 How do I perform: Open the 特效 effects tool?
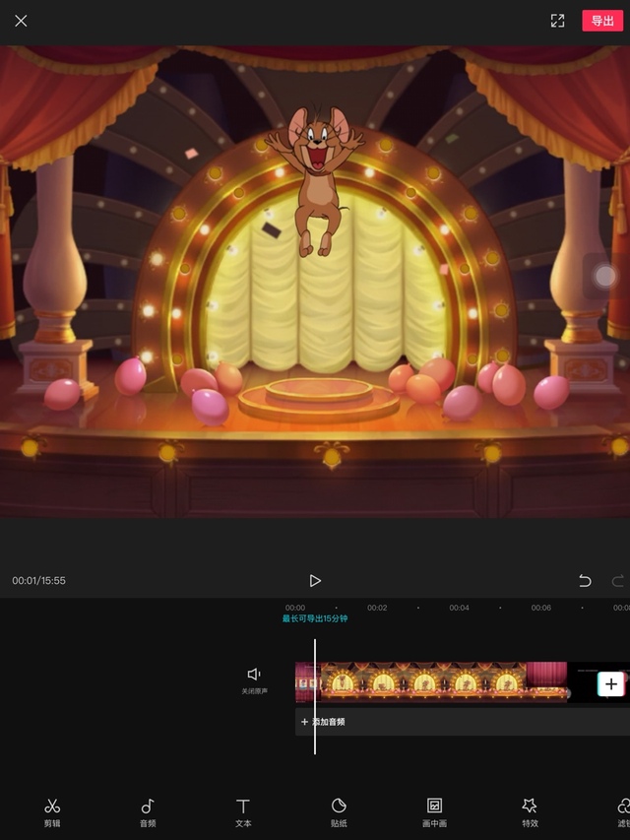point(530,811)
